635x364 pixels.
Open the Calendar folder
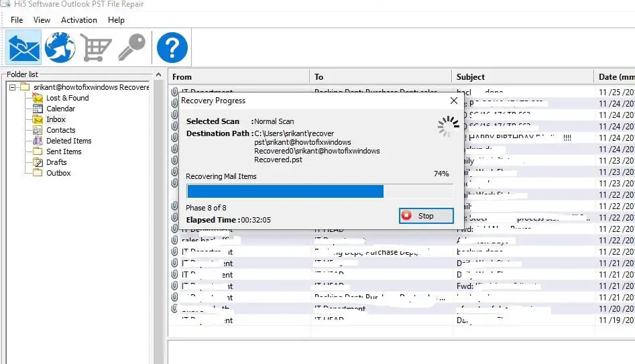[60, 109]
